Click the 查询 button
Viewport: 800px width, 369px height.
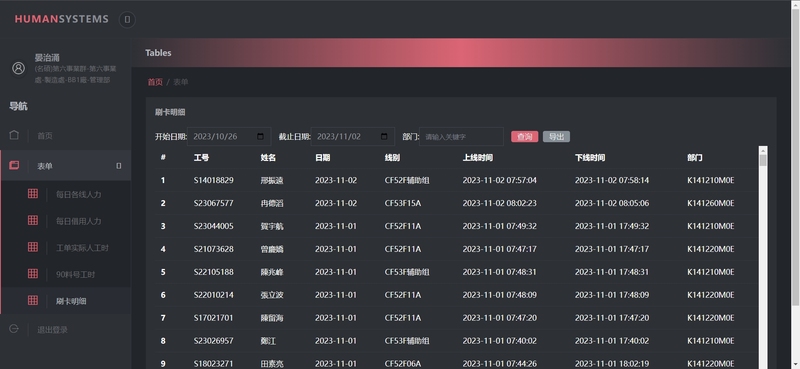524,137
